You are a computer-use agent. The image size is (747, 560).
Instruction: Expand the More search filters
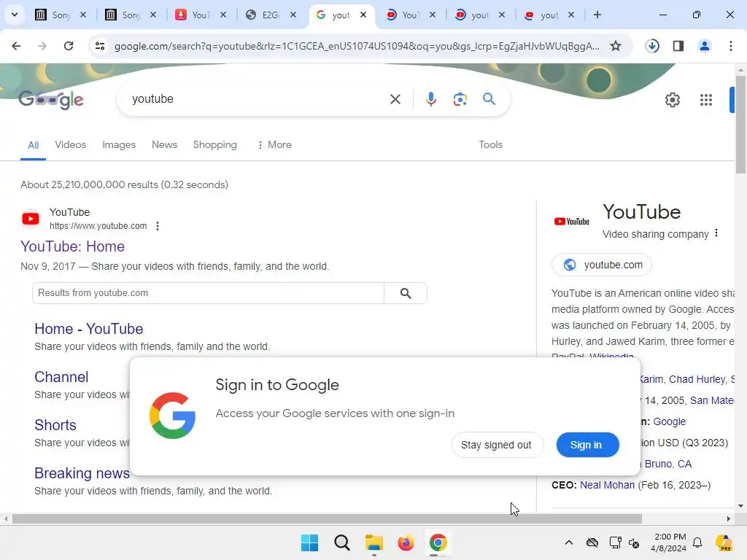point(274,145)
